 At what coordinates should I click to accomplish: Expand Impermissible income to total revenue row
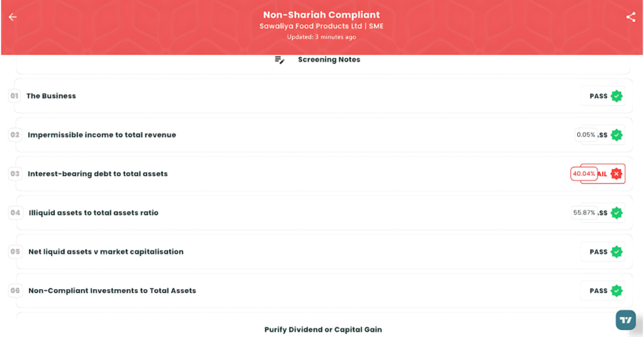click(323, 135)
